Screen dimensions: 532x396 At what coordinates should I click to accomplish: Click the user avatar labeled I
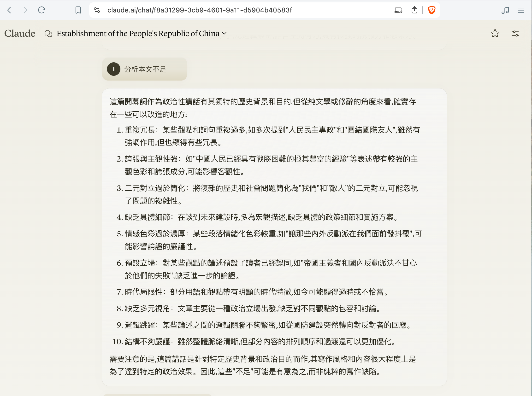[x=114, y=69]
